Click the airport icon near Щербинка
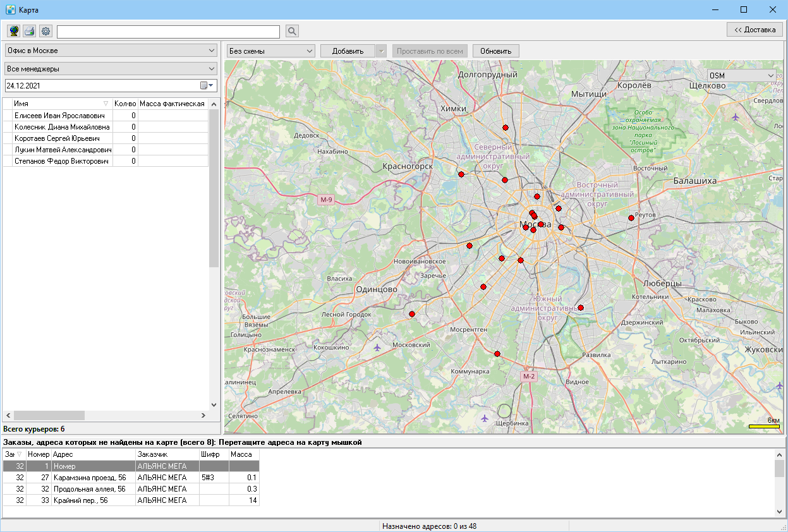 485,418
